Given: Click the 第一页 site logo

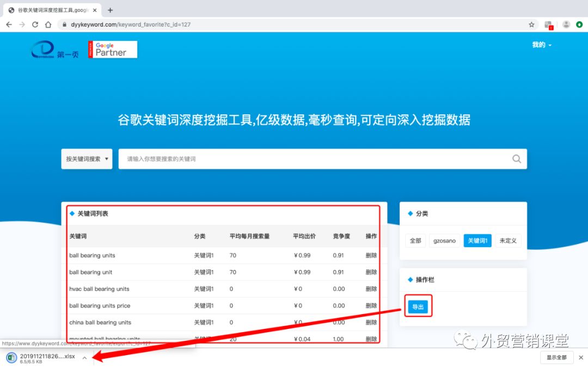Looking at the screenshot, I should pyautogui.click(x=53, y=50).
